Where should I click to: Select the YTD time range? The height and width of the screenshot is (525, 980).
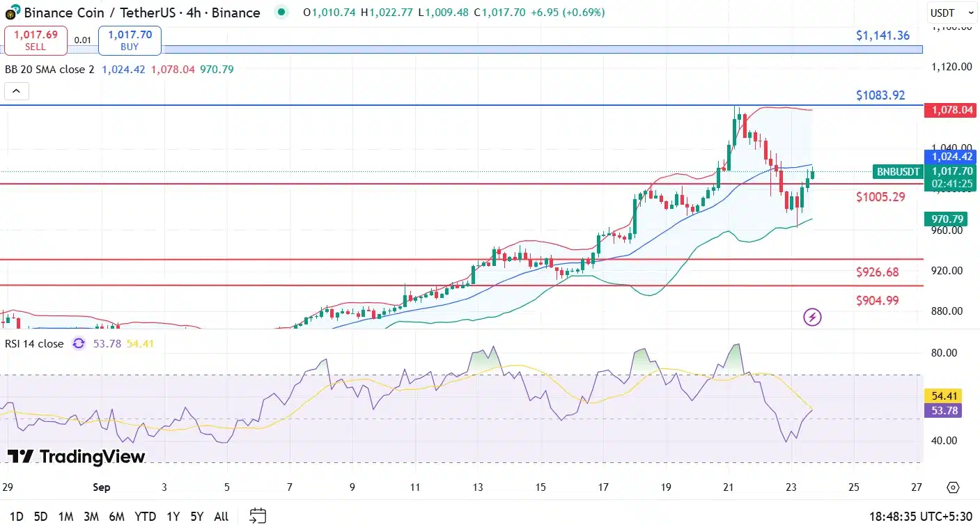(x=145, y=517)
